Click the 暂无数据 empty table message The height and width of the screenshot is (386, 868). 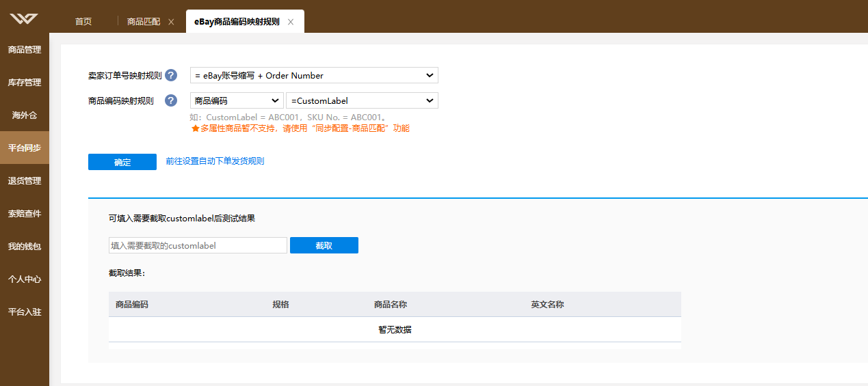395,329
